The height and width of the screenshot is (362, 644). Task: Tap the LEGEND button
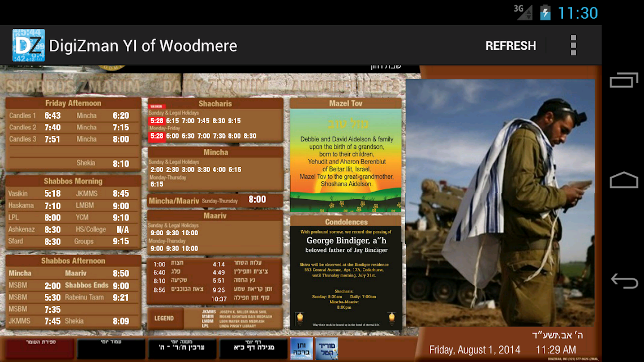(x=164, y=318)
